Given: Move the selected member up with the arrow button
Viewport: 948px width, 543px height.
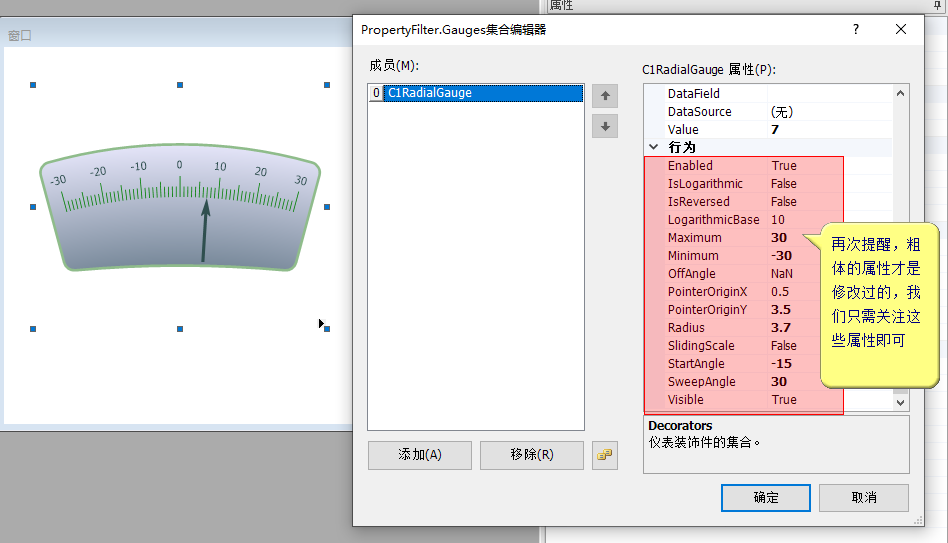Looking at the screenshot, I should tap(605, 96).
